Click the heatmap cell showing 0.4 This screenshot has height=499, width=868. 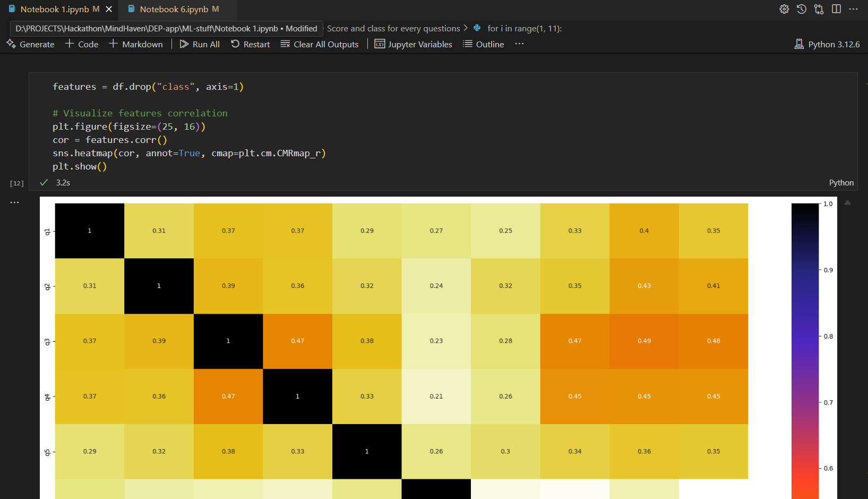tap(644, 231)
